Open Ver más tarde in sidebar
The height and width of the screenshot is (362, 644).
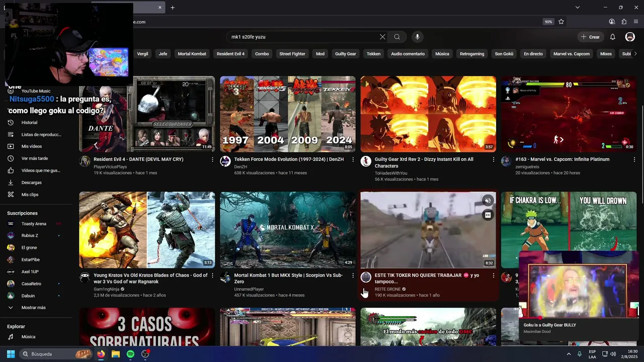tap(35, 158)
